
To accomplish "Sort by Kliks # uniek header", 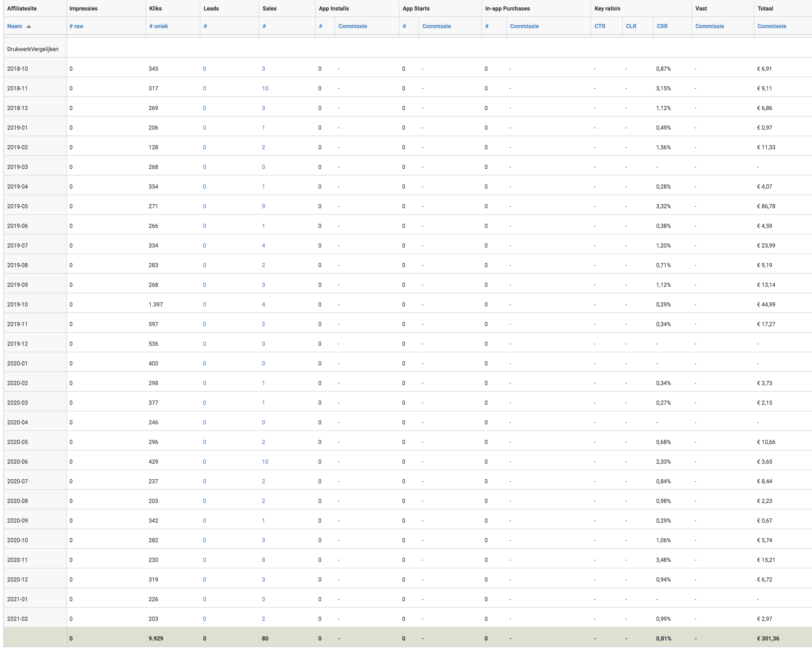I will (x=158, y=26).
